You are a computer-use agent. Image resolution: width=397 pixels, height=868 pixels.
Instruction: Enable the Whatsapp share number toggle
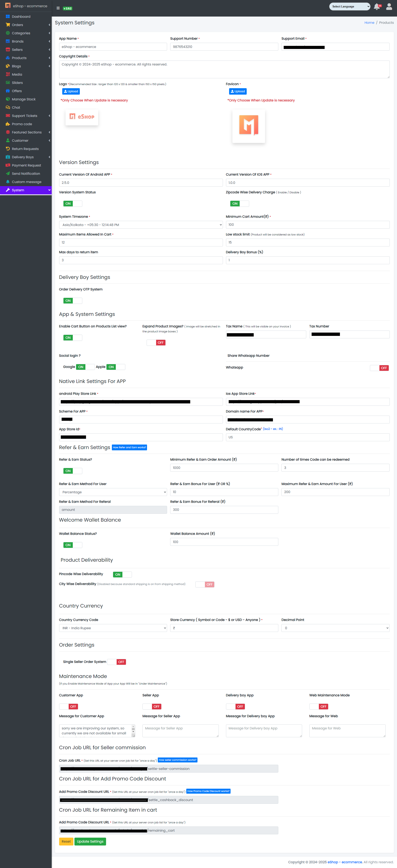pyautogui.click(x=379, y=368)
